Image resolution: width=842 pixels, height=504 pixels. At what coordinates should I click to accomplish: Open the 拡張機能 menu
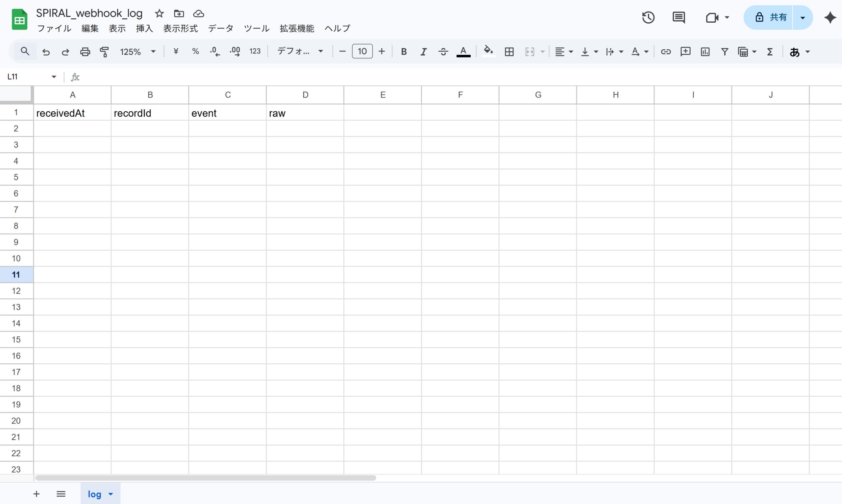click(x=297, y=29)
